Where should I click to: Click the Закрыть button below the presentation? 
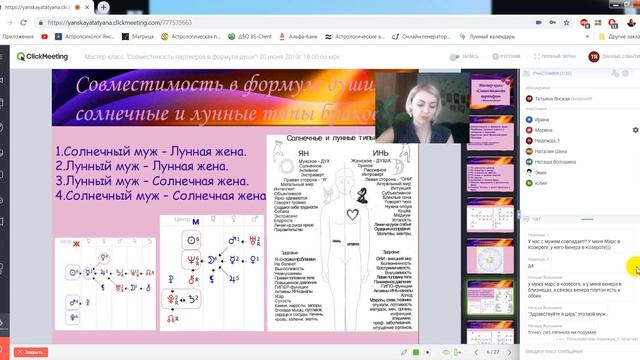(x=31, y=352)
